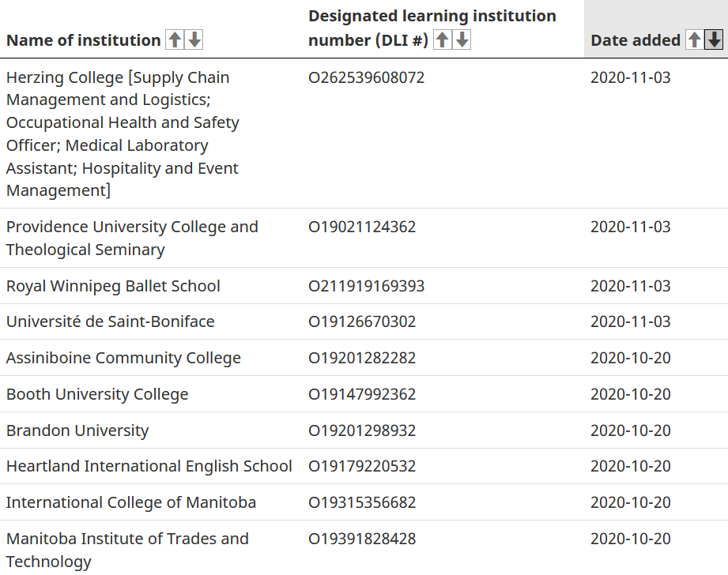Click Manitoba Institute of Trades and Technology
This screenshot has width=728, height=575.
[x=127, y=550]
